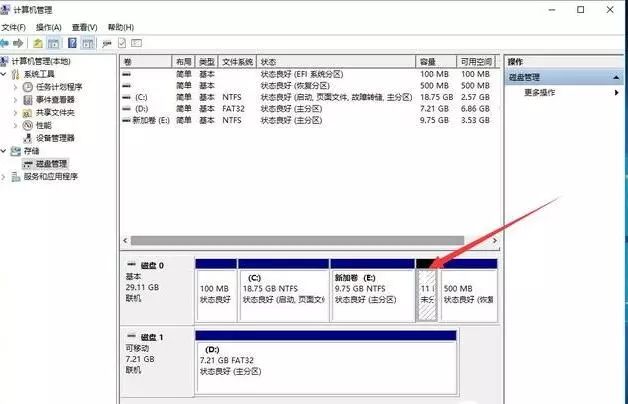Click the horizontal scrollbar thumb of volume list
The image size is (628, 404).
coord(297,240)
